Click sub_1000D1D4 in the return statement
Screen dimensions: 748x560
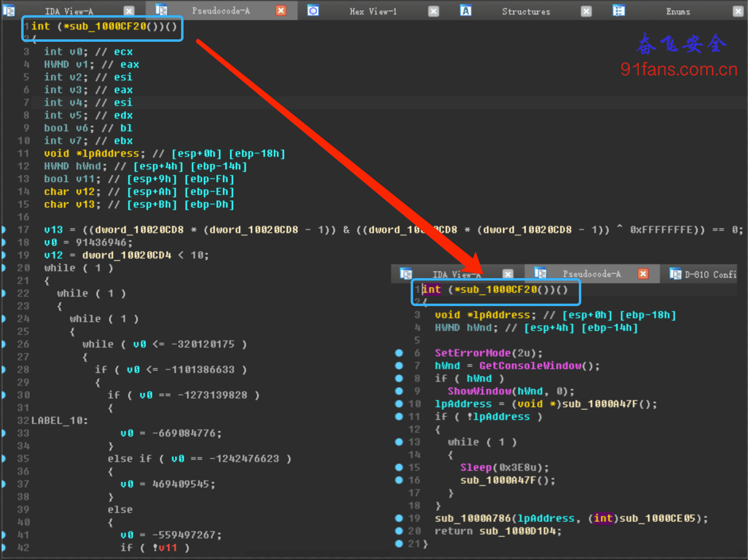coord(517,531)
